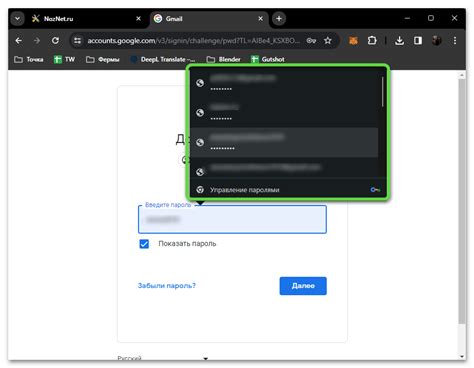This screenshot has width=474, height=368.
Task: Select the second saved password entry
Action: 284,113
